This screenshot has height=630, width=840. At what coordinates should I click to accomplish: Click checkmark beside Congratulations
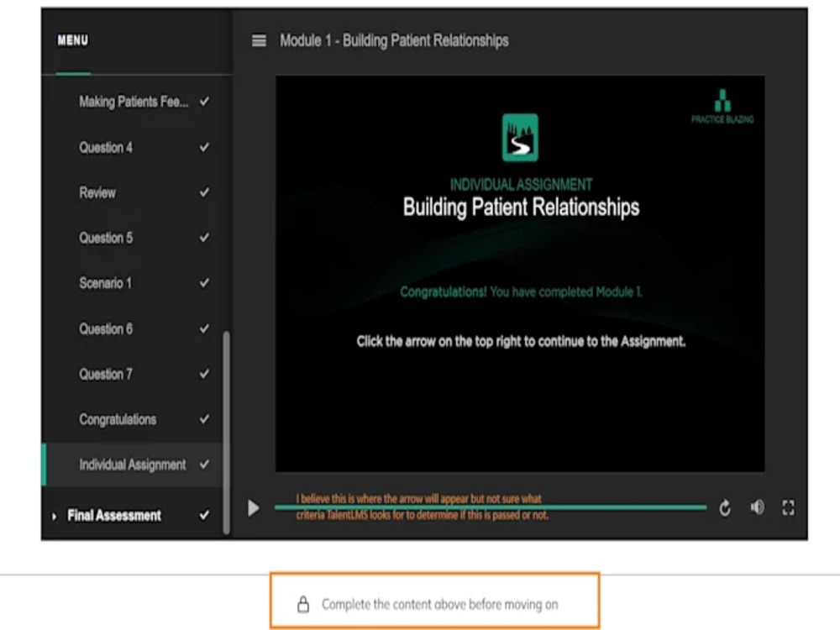coord(204,418)
